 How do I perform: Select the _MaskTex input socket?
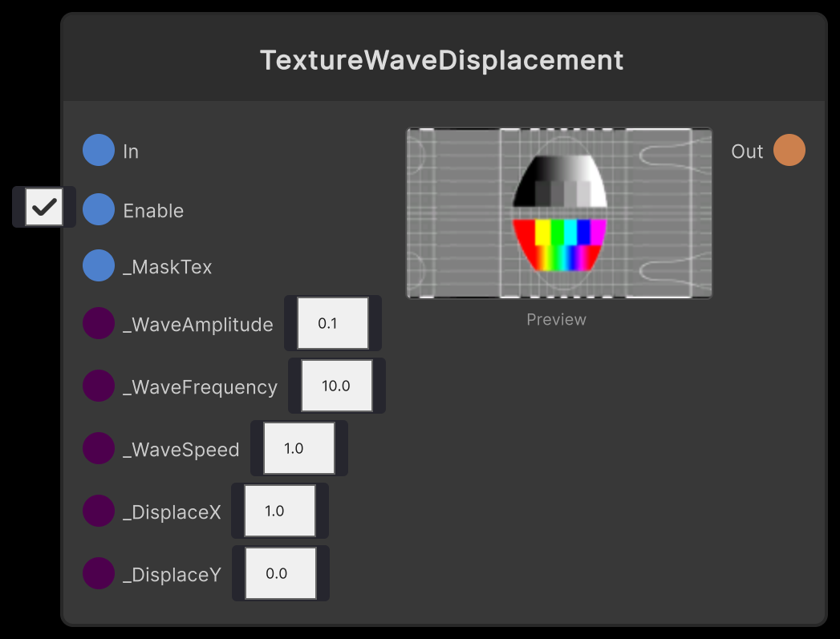[x=98, y=265]
